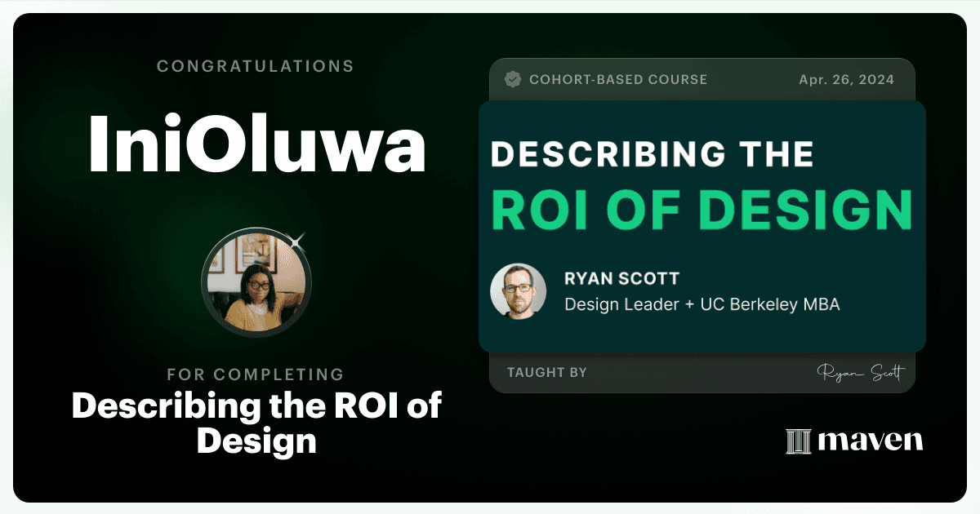Click the Maven wordmark
The image size is (980, 514).
871,441
